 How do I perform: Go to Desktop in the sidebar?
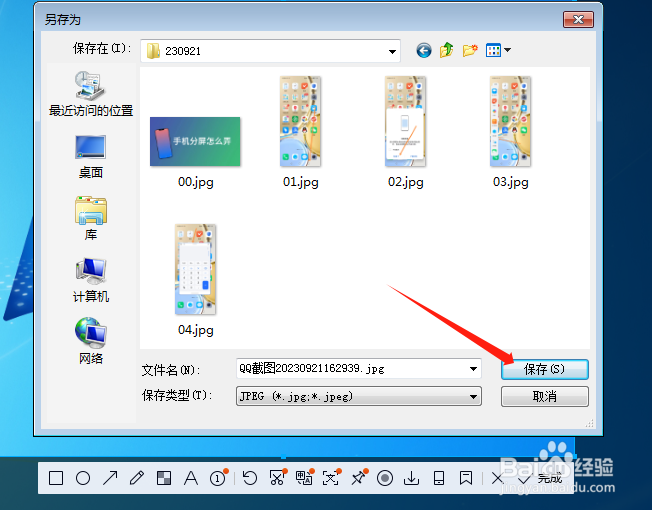91,157
